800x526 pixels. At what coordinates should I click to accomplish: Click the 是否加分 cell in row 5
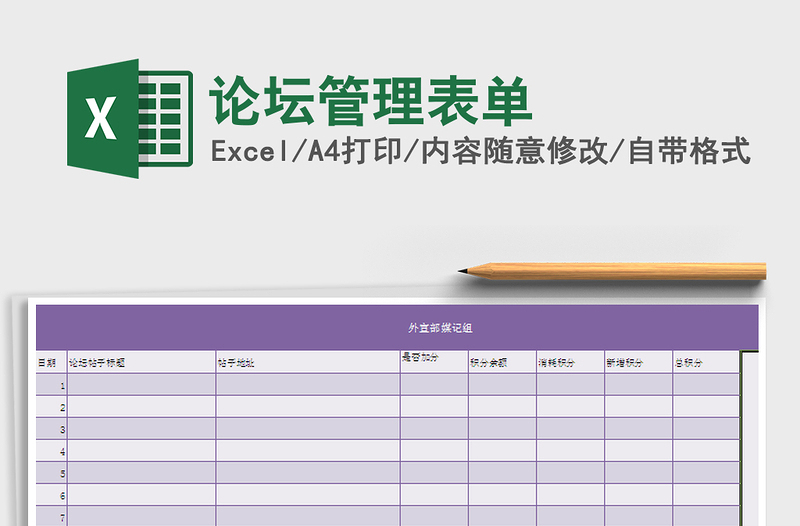pos(434,473)
